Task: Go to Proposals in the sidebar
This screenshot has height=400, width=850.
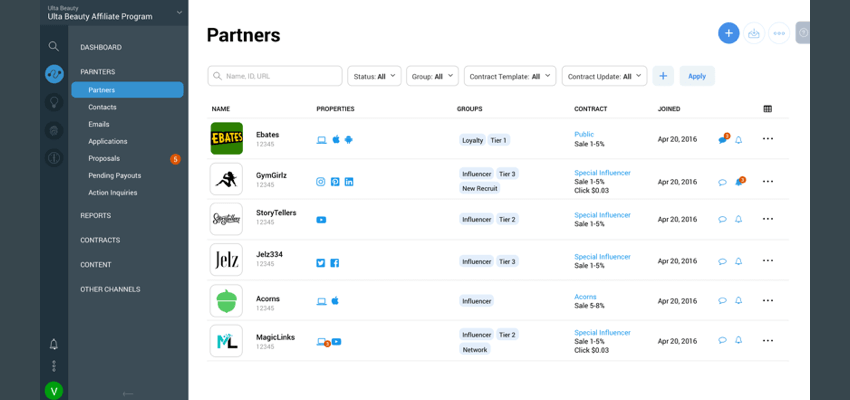Action: coord(104,158)
